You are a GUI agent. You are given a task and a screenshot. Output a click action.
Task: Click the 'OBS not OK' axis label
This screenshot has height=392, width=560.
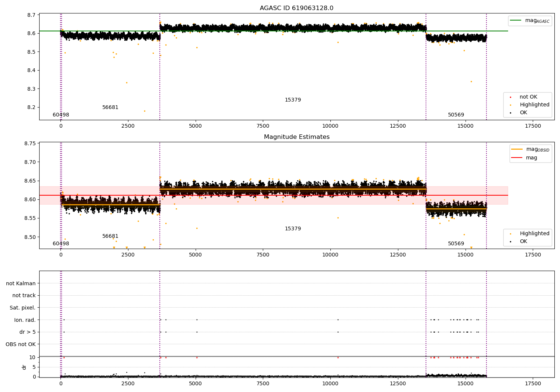pos(21,344)
